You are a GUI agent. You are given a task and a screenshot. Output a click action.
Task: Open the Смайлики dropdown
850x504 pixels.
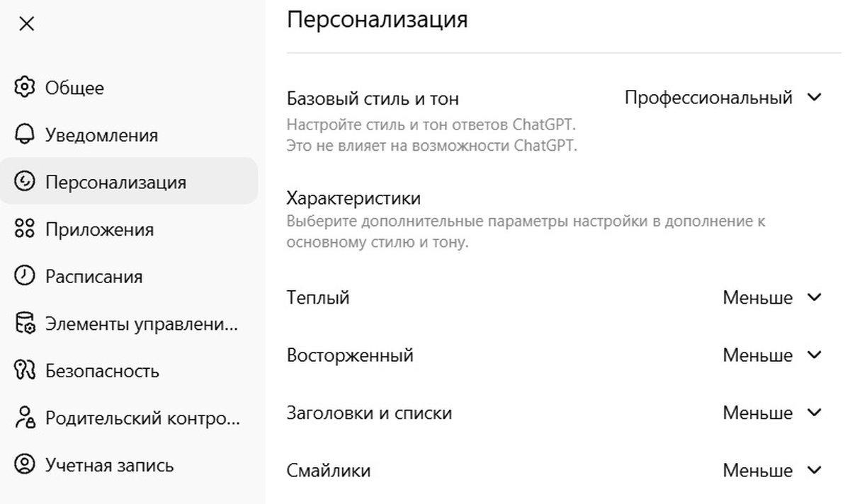pyautogui.click(x=771, y=470)
